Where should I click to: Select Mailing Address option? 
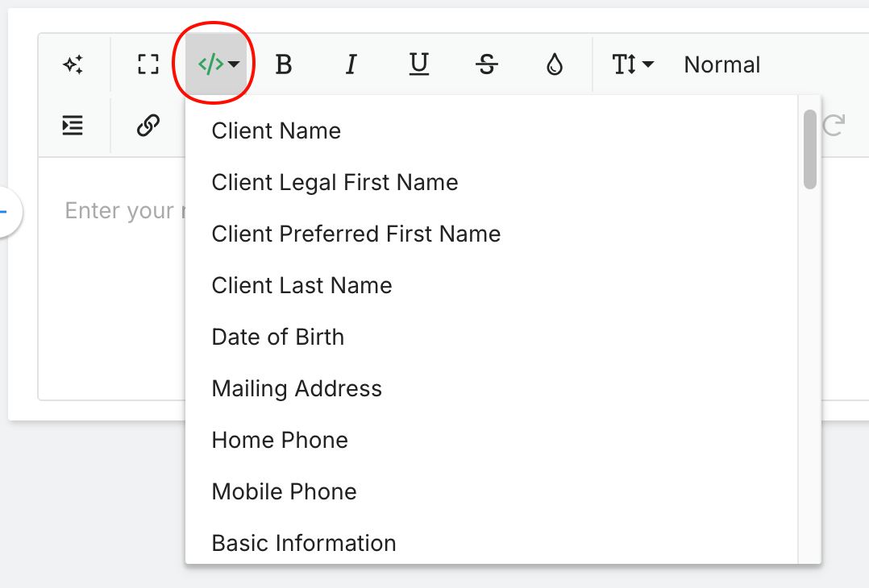click(x=297, y=389)
